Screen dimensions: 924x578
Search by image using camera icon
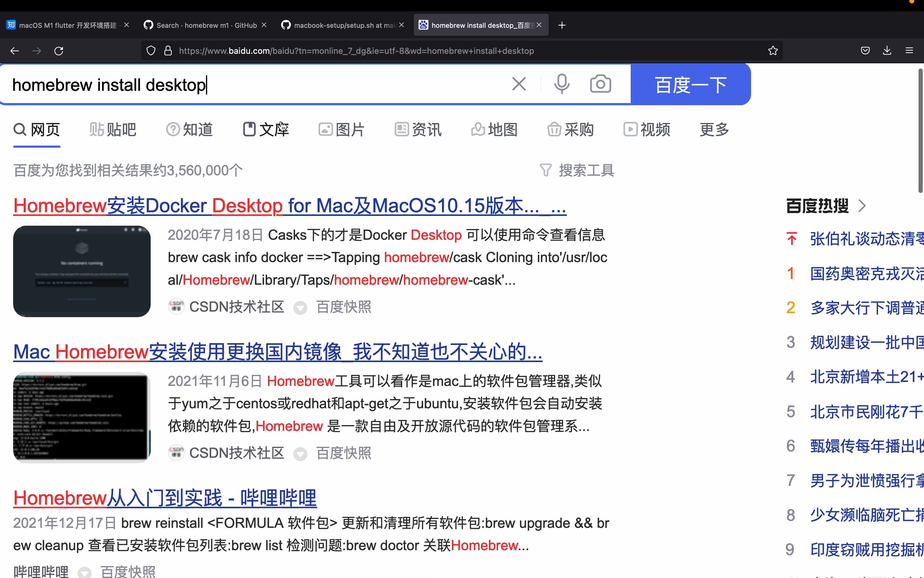click(x=600, y=84)
